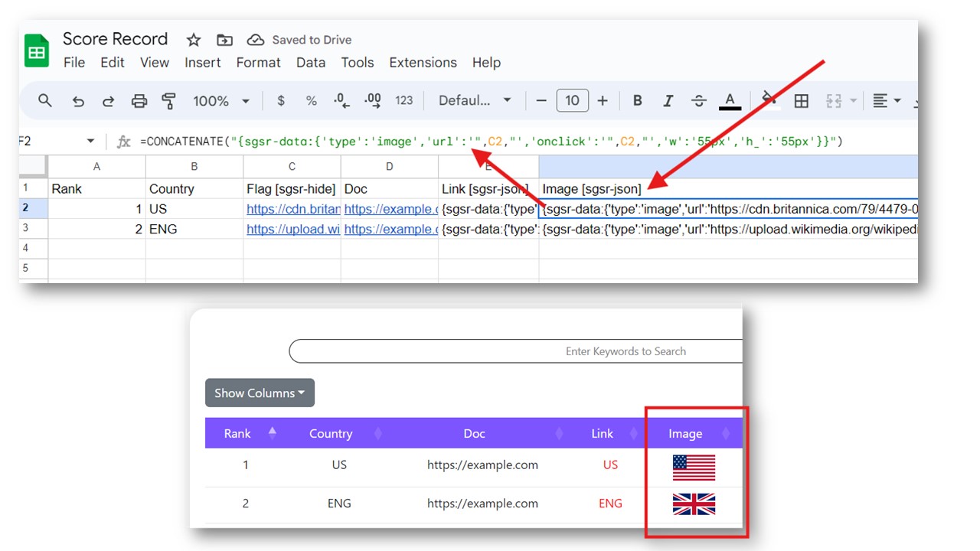Open the Extensions menu
The height and width of the screenshot is (551, 980).
click(x=423, y=63)
